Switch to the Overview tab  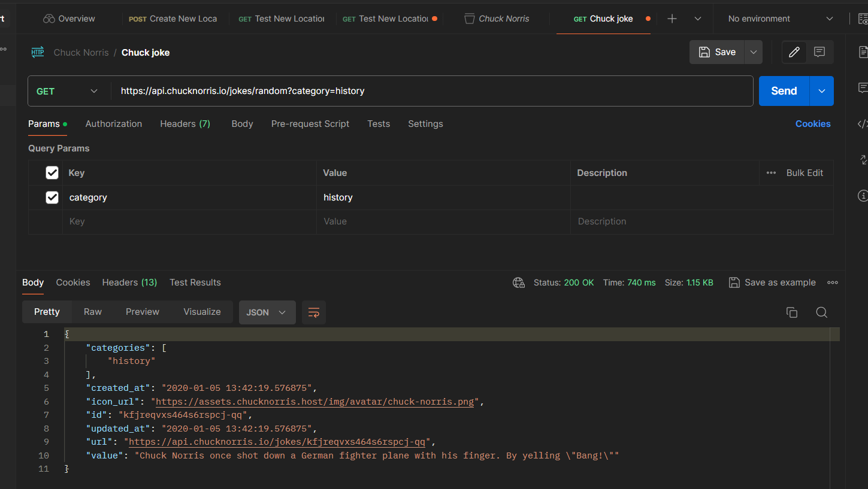[x=69, y=19]
